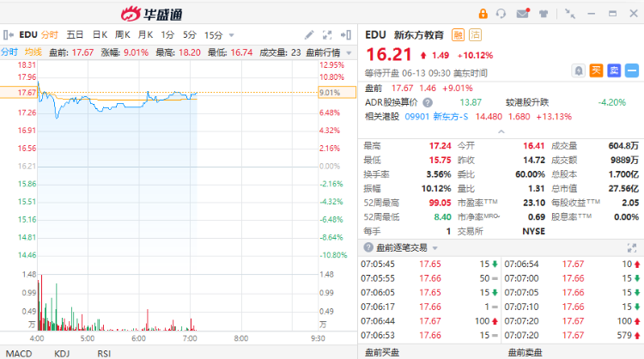This screenshot has height=359, width=644.
Task: Open customer service headset icon
Action: click(x=501, y=14)
